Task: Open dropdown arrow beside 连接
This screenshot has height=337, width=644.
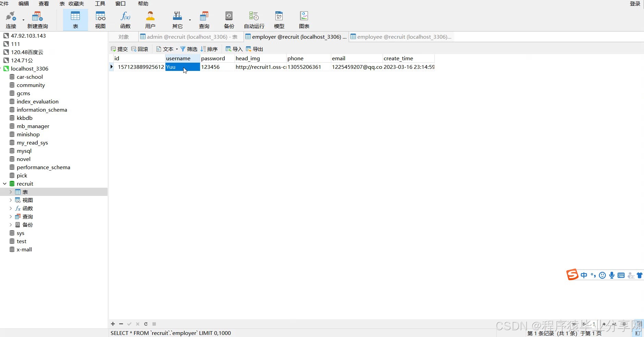Action: point(23,20)
